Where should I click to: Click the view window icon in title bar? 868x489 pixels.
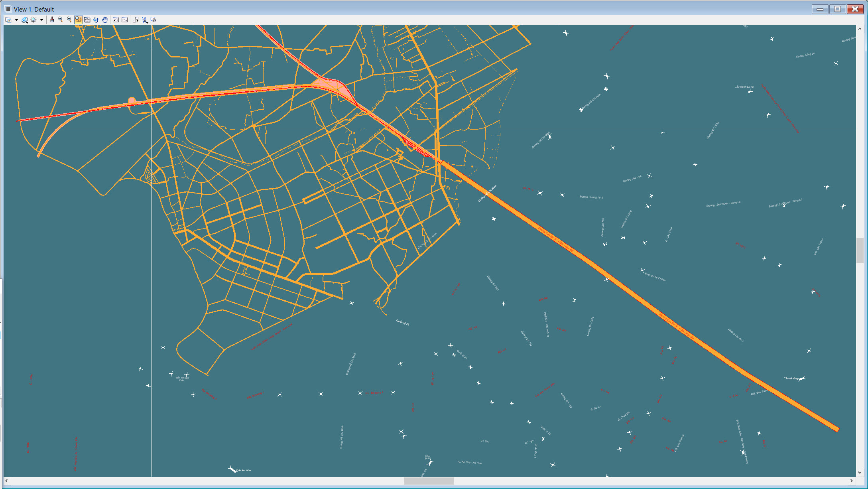pyautogui.click(x=8, y=9)
